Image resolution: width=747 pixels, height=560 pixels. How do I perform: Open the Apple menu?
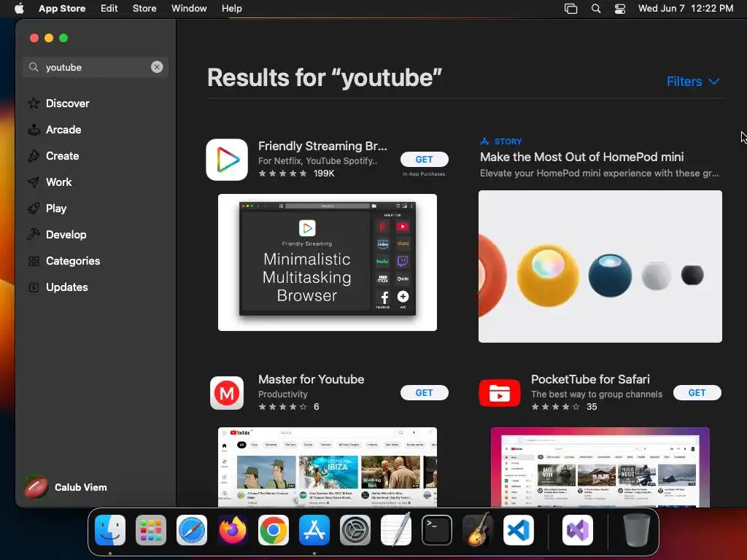(19, 8)
